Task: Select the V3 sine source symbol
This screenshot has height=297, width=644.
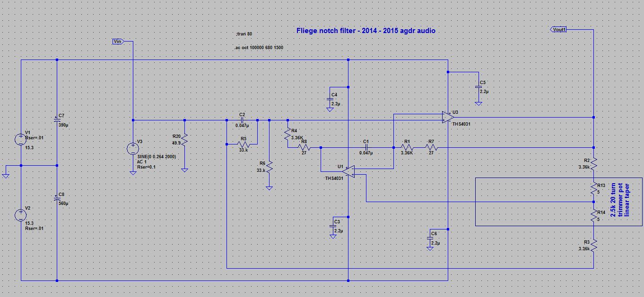Action: pyautogui.click(x=132, y=149)
